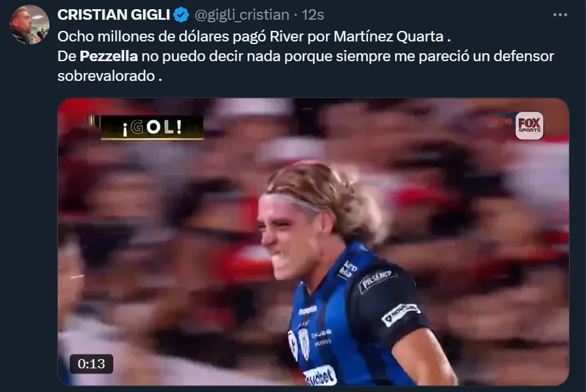
Task: Click the blue verified badge icon
Action: (x=181, y=15)
